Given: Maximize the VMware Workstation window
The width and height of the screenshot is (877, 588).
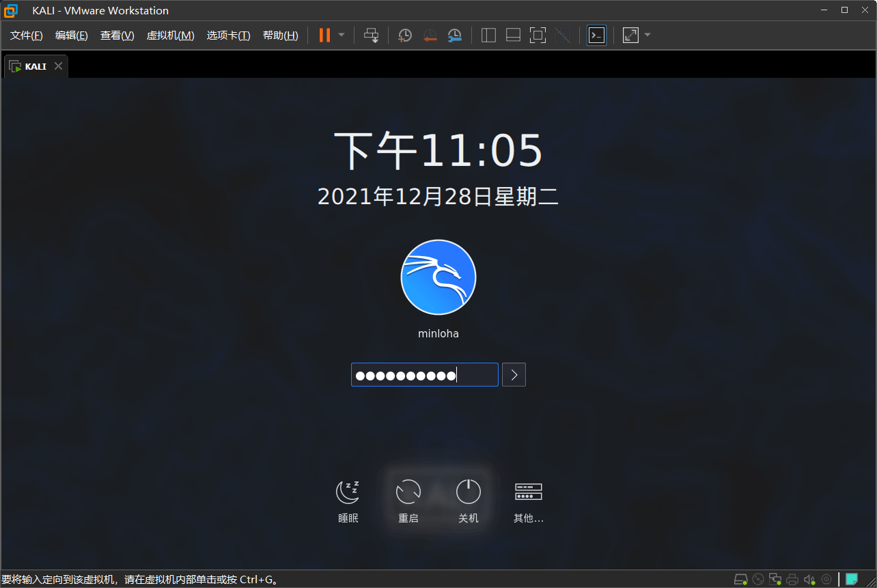Looking at the screenshot, I should pyautogui.click(x=844, y=10).
